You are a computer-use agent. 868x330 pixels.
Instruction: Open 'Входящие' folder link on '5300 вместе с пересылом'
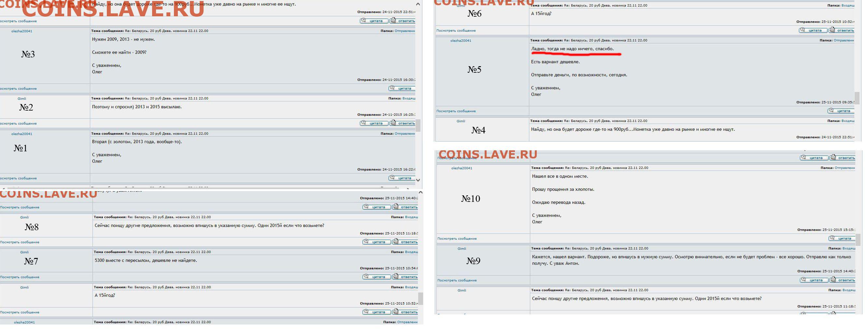click(x=411, y=252)
